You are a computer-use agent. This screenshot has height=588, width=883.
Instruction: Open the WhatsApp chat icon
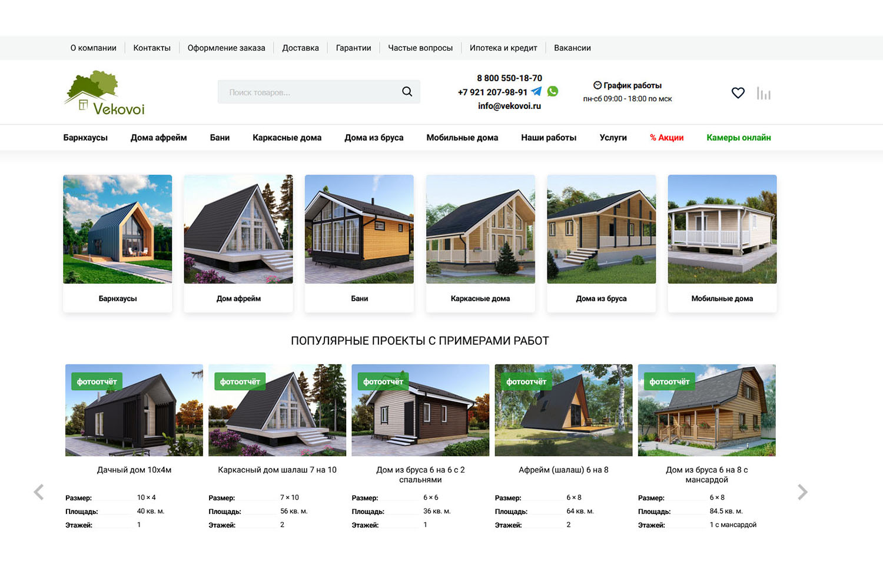pyautogui.click(x=553, y=91)
